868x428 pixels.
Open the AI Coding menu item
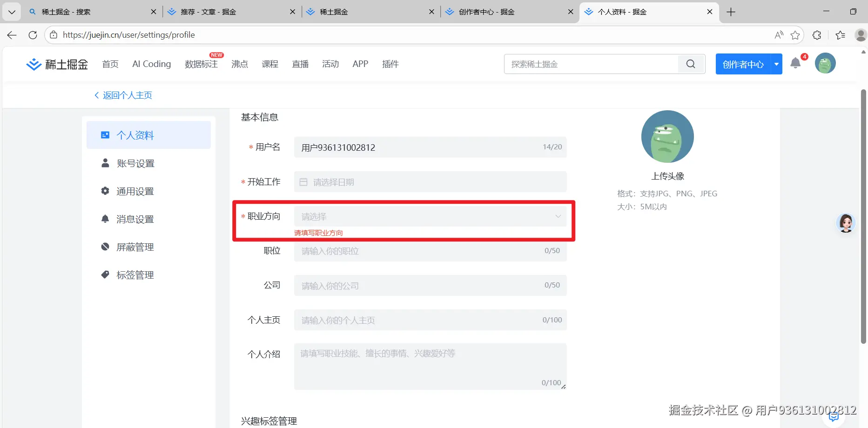(x=151, y=64)
